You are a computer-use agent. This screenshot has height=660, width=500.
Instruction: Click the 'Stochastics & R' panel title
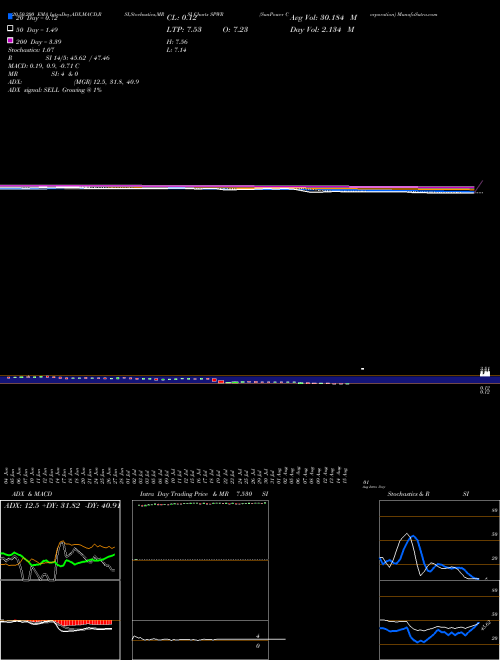coord(408,494)
